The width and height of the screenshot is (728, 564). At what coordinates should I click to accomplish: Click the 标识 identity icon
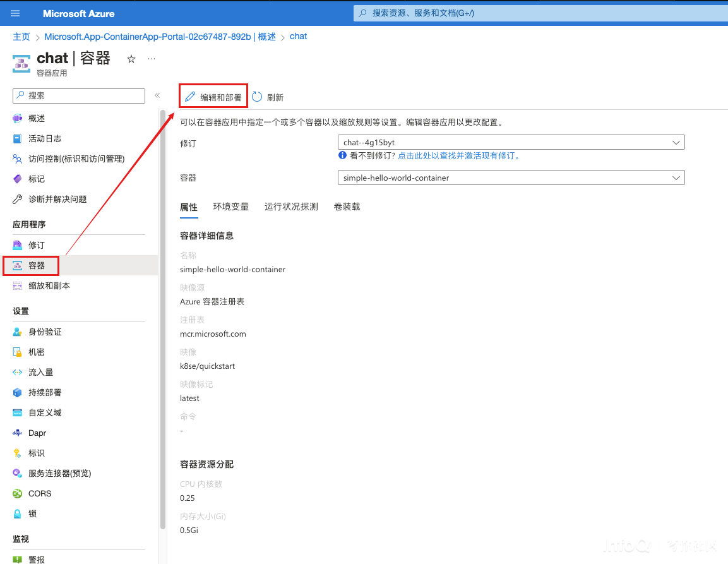pos(17,453)
